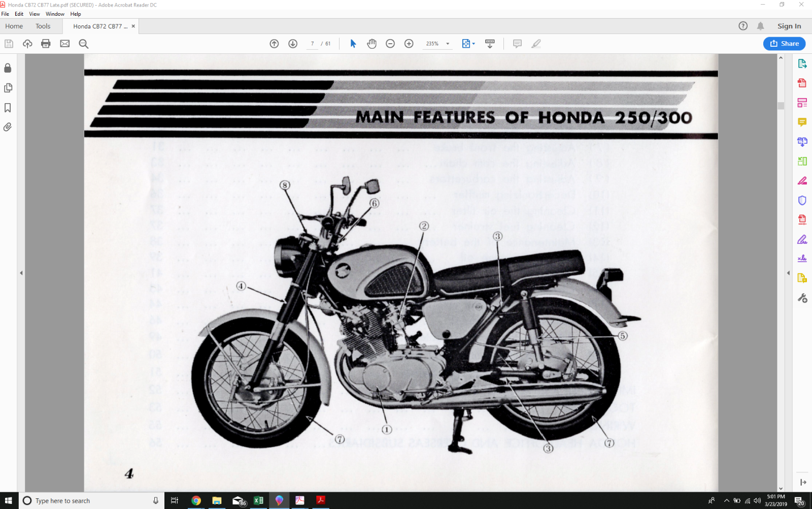Click the blue Share button
The height and width of the screenshot is (509, 812).
click(x=784, y=44)
